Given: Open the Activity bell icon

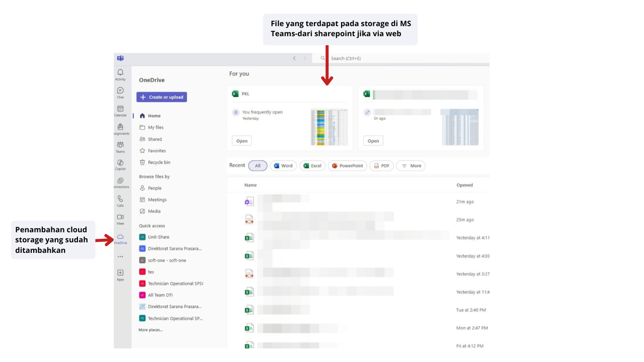Looking at the screenshot, I should pos(120,73).
